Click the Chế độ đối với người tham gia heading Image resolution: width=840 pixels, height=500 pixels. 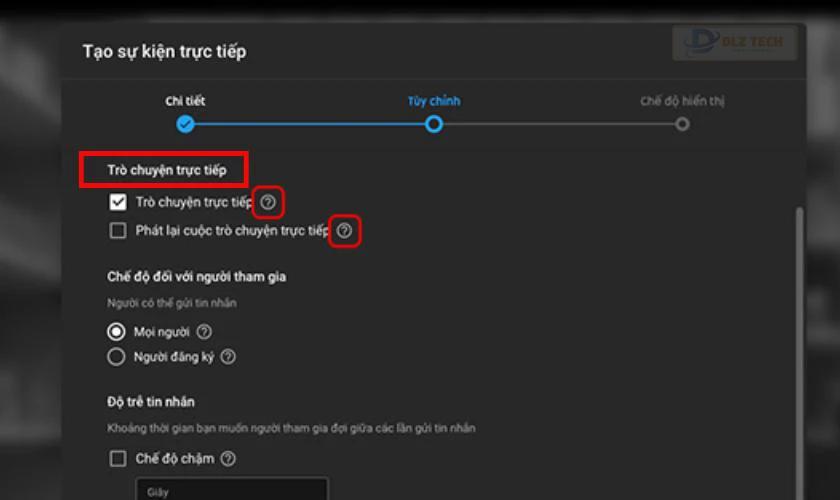(x=197, y=277)
